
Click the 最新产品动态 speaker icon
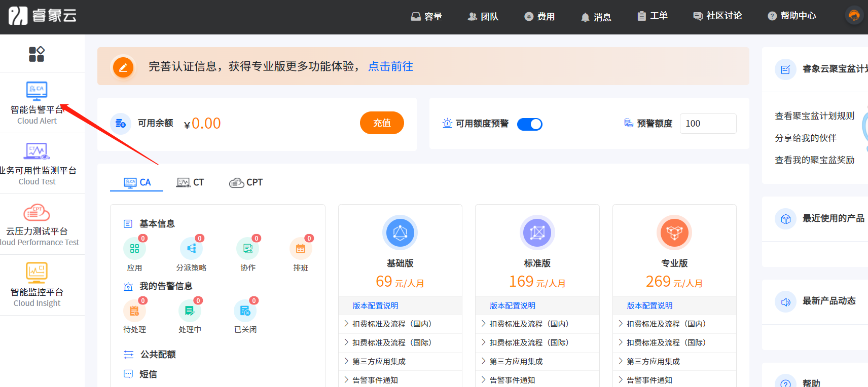pyautogui.click(x=785, y=302)
